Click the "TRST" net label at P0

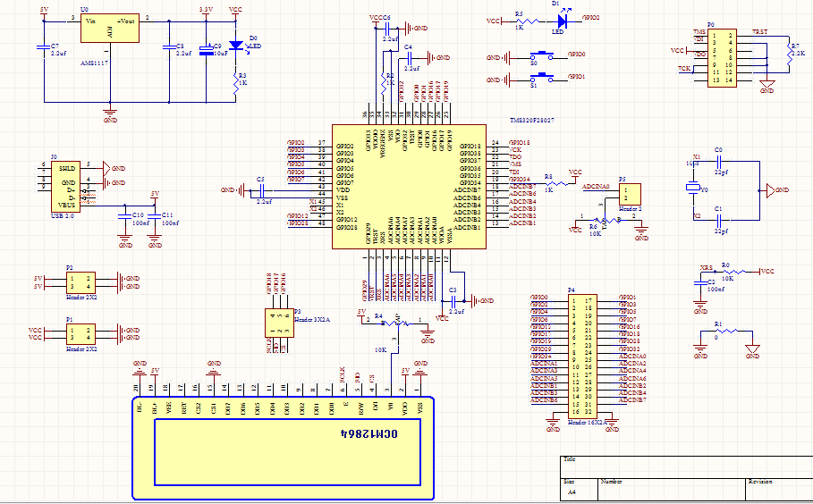click(x=760, y=32)
